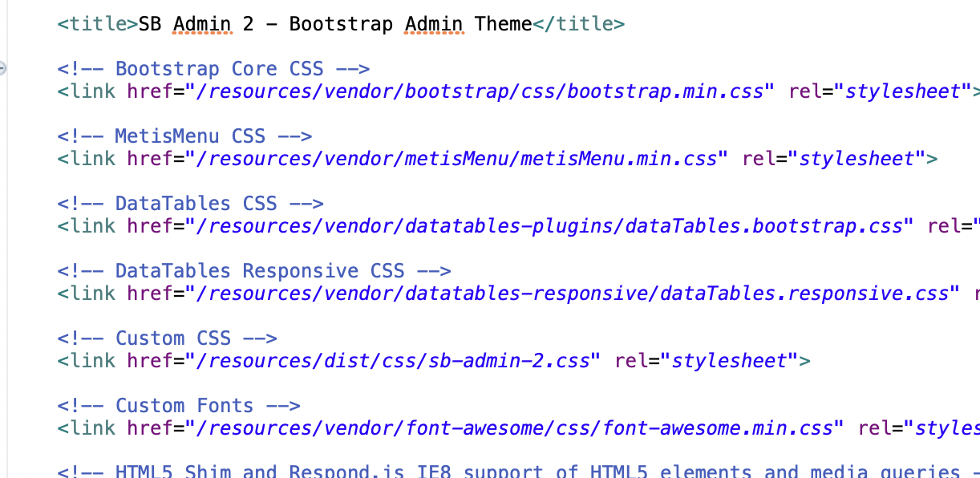
Task: Click the dataTables.bootstrap.css href path
Action: click(x=550, y=226)
